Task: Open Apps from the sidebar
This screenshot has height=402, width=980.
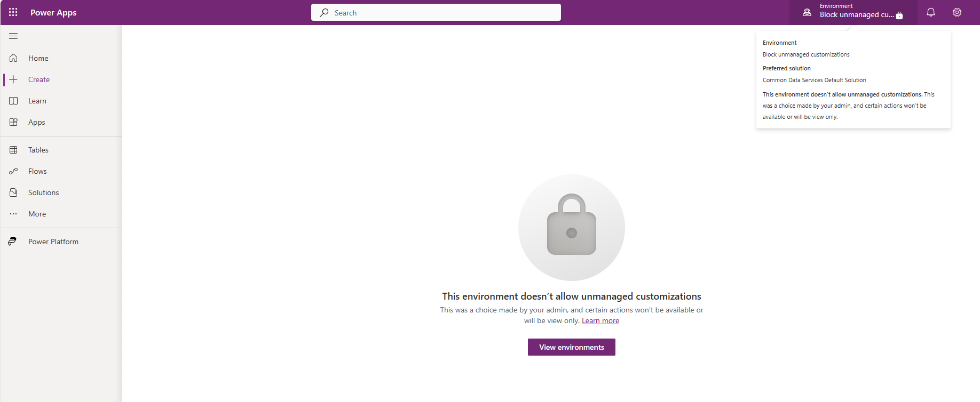Action: (x=36, y=122)
